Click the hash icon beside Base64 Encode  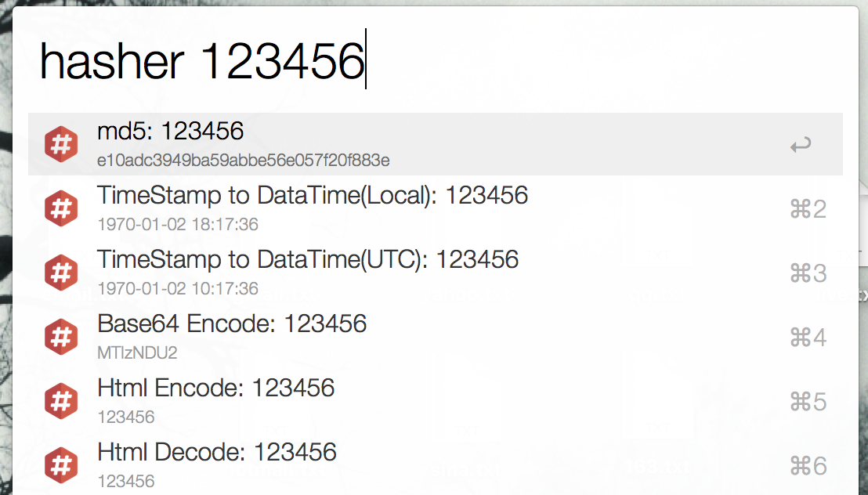(x=61, y=337)
